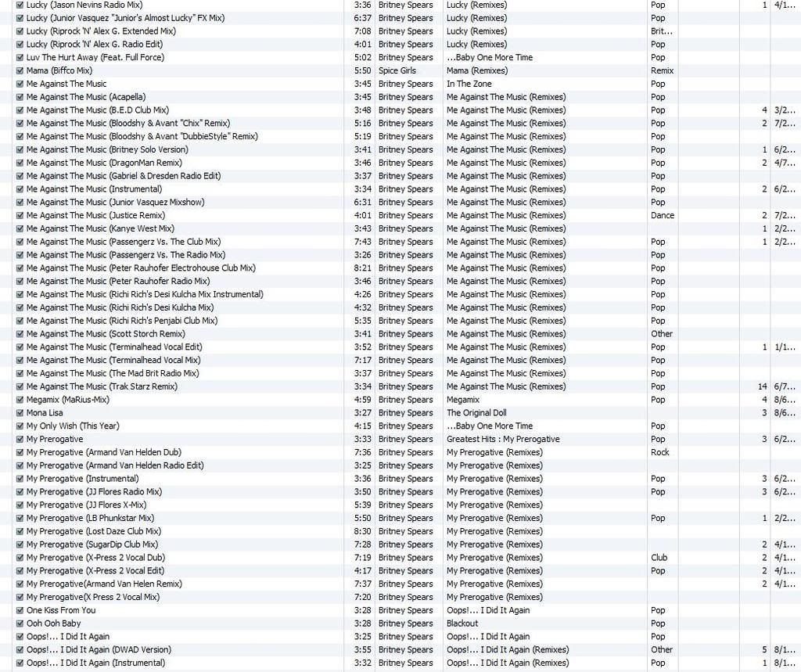Select Oops!... I Did It Again (DWAD Version)
Viewport: 801px width, 672px height.
[99, 649]
